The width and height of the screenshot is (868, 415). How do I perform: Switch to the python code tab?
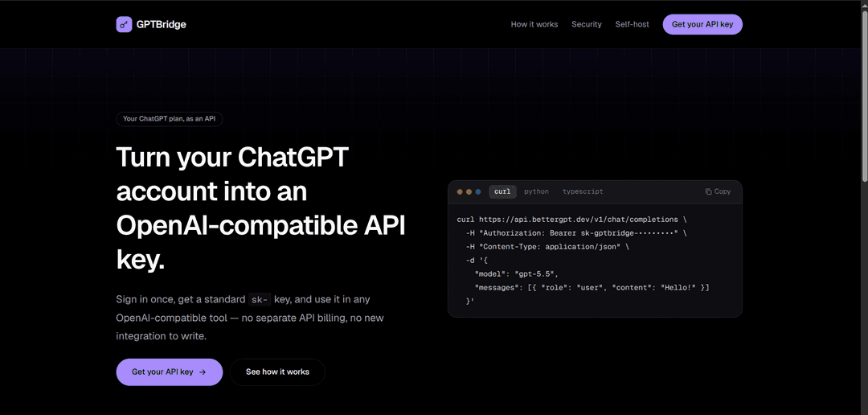tap(536, 191)
